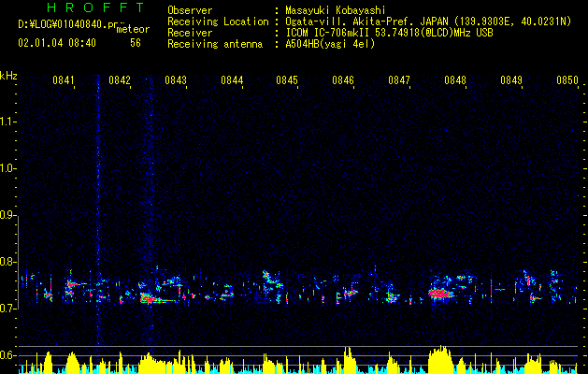Click the strong red meteor echo near 0848
588x374 pixels.
[x=440, y=294]
